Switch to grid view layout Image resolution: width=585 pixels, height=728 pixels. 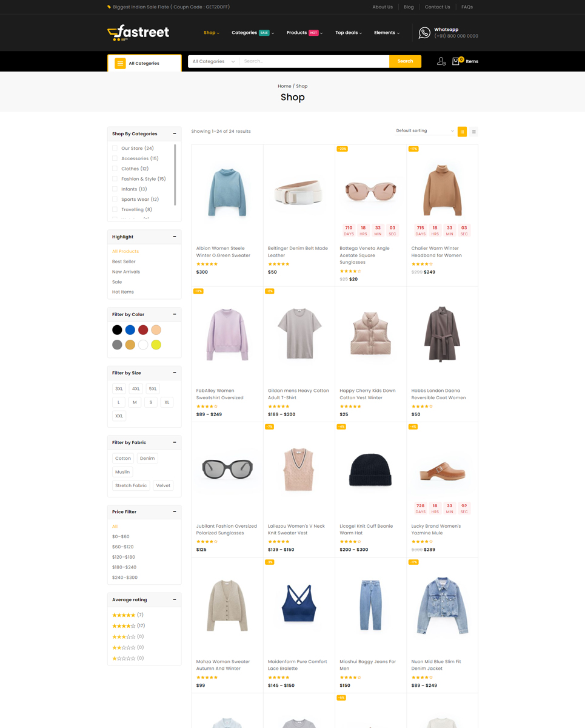coord(462,132)
